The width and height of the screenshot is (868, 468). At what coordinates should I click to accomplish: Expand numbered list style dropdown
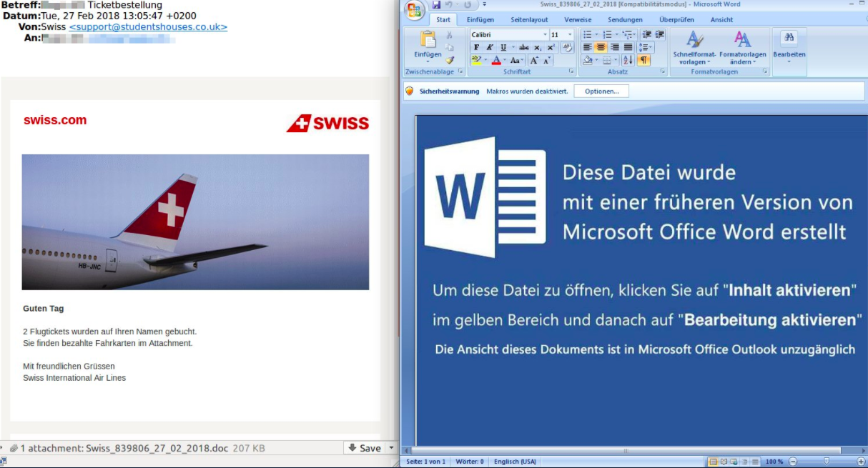[x=616, y=34]
